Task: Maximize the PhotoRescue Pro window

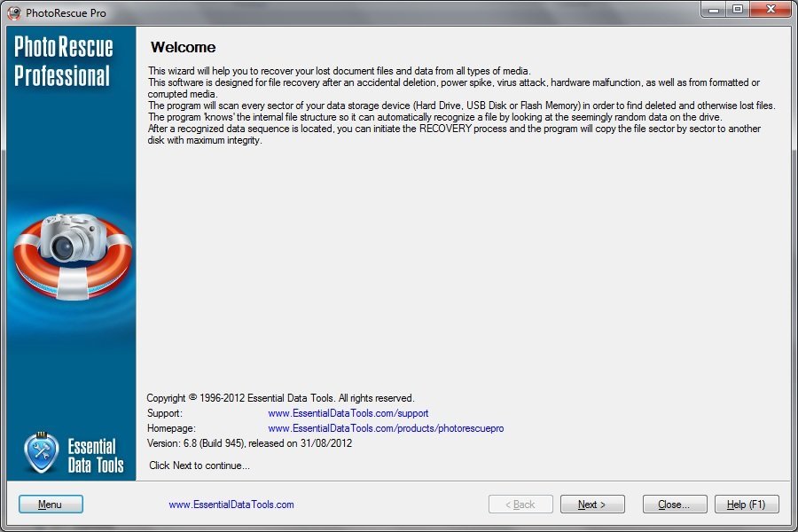Action: (x=737, y=9)
